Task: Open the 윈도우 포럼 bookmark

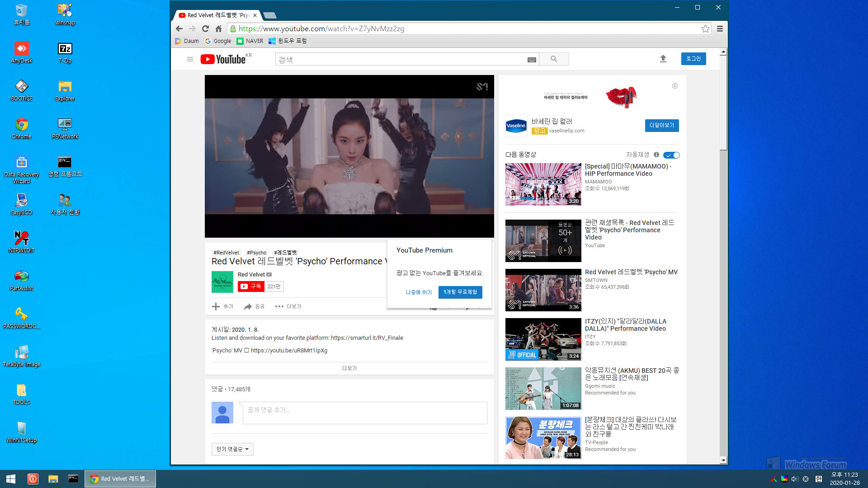Action: tap(288, 41)
